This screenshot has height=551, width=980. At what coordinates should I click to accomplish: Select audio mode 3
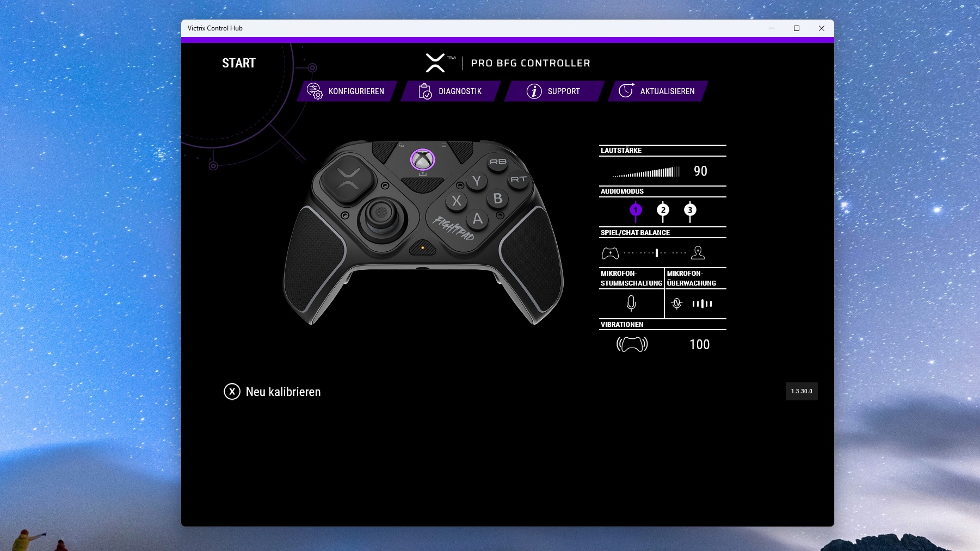tap(690, 210)
